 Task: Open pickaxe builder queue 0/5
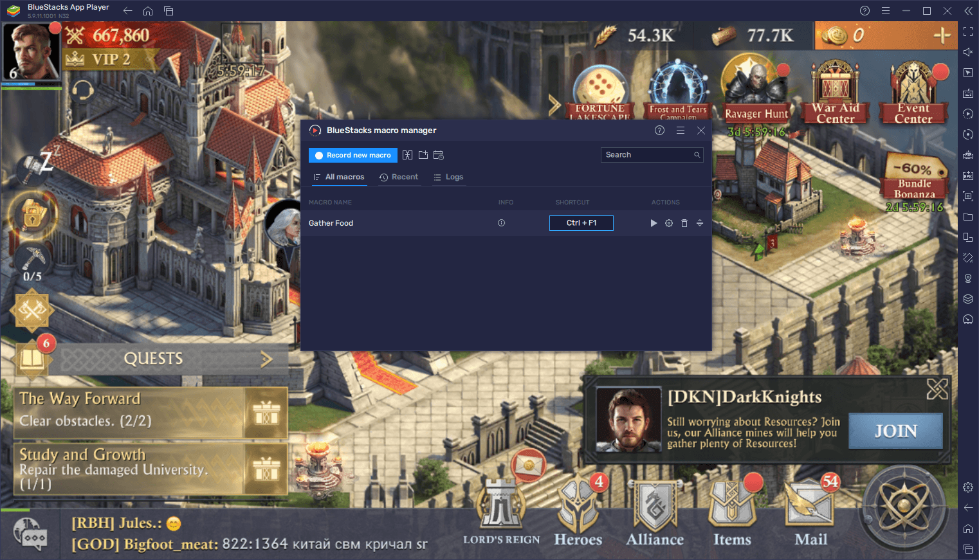[32, 264]
